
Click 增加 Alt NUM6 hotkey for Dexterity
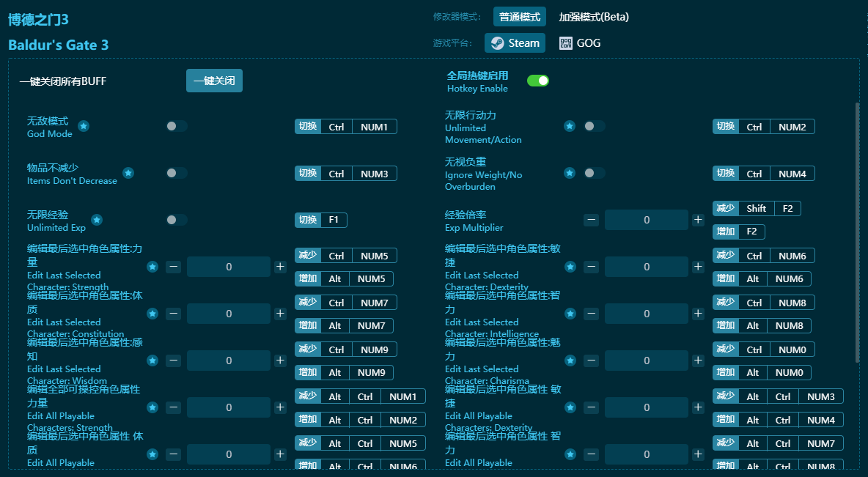coord(762,279)
